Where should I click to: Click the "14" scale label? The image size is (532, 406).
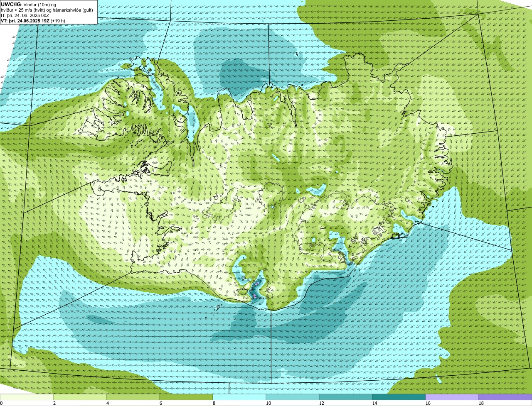tap(375, 403)
